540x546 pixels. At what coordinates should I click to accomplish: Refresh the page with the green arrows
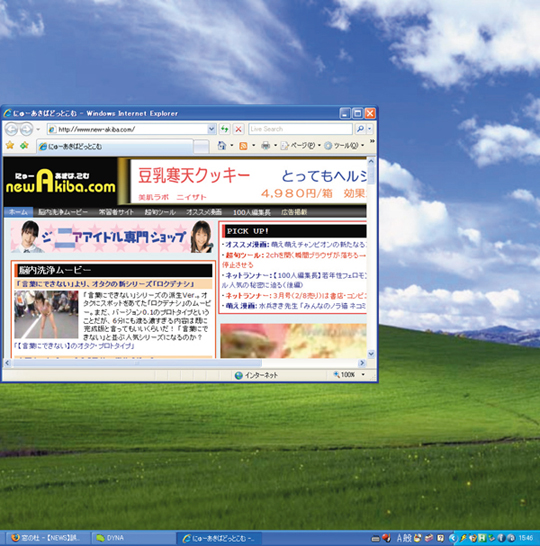(225, 130)
